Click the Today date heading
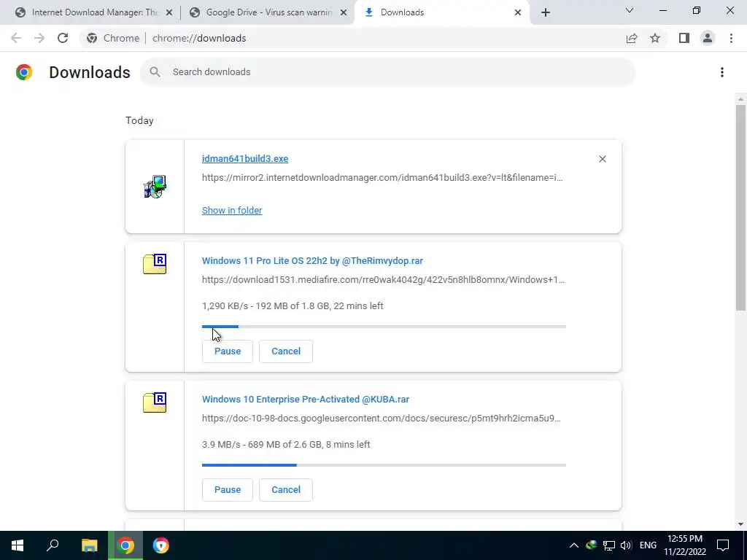 tap(139, 120)
